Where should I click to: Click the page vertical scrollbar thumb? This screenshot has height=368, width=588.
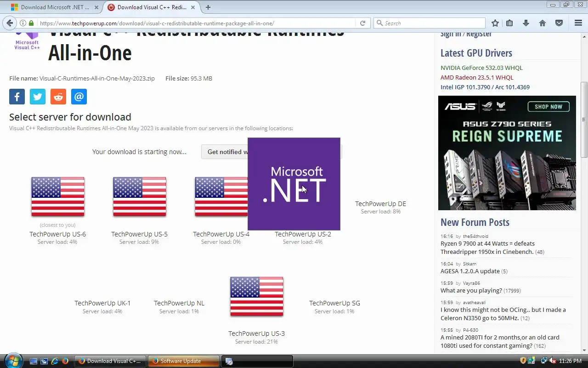point(584,120)
